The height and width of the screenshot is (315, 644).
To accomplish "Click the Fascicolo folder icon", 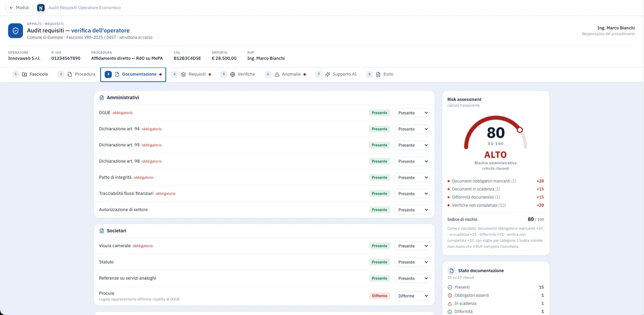I will (x=25, y=74).
